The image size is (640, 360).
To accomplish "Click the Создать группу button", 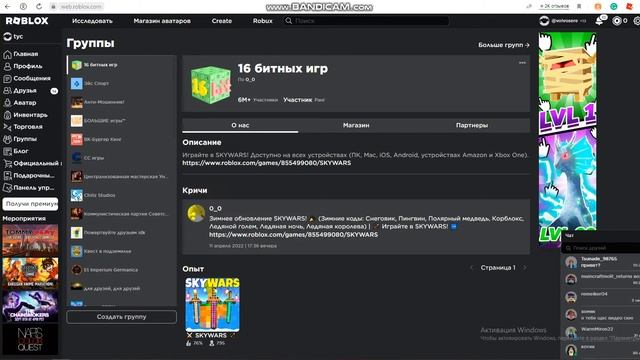I will click(122, 317).
